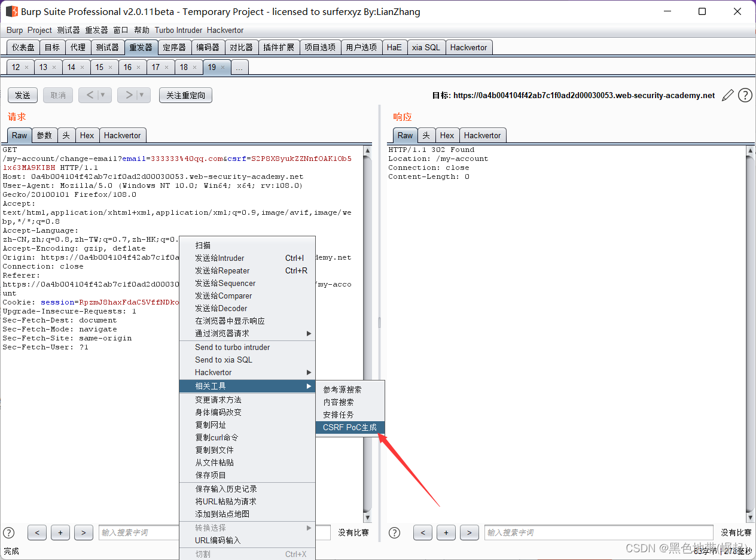Screen dimensions: 756x560
Task: Click the request panel help icon at bottom
Action: coord(9,532)
